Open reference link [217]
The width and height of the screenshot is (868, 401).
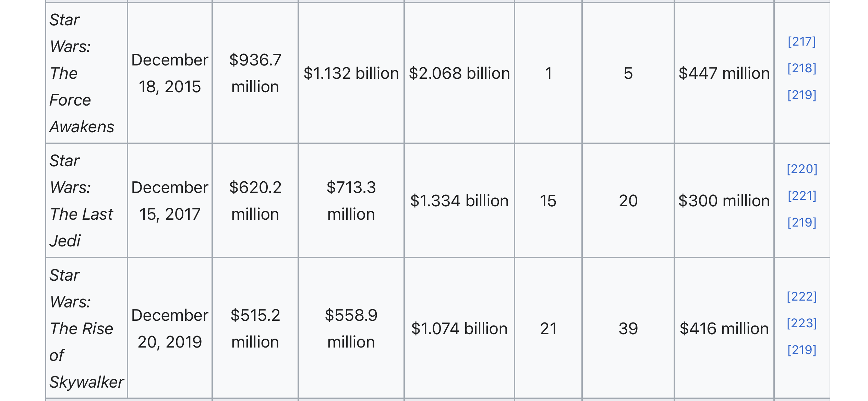801,42
